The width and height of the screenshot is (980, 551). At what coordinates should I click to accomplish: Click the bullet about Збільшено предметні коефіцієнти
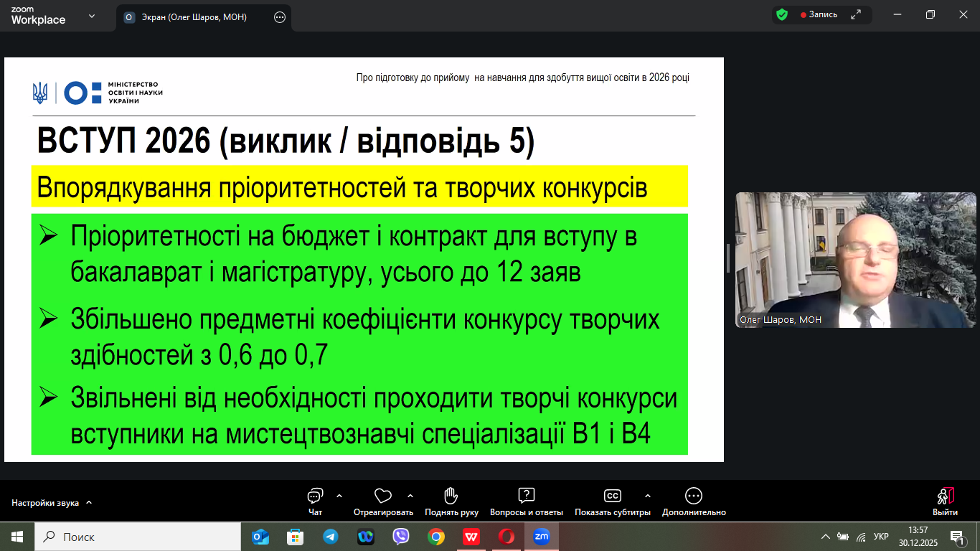point(349,337)
